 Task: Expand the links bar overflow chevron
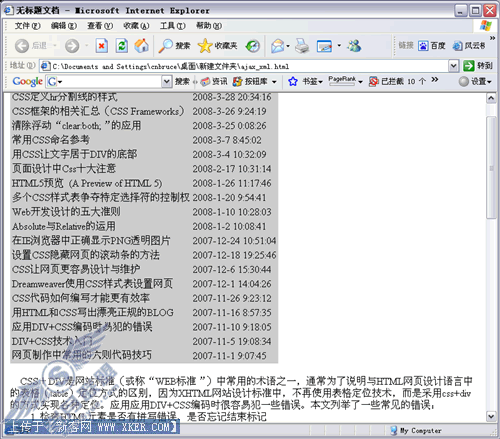pyautogui.click(x=492, y=38)
